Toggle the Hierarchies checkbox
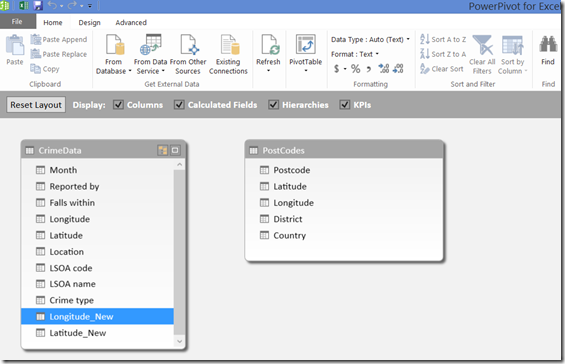 273,105
